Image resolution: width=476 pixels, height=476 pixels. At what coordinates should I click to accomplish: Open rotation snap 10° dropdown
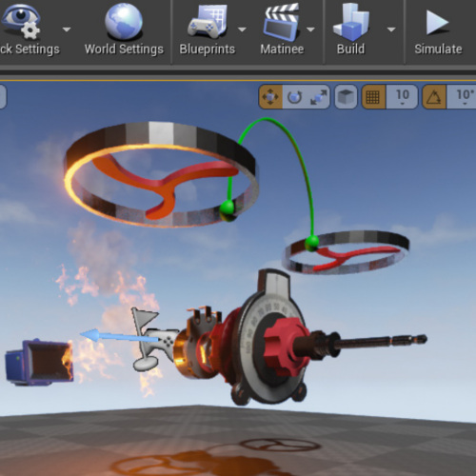pos(462,97)
